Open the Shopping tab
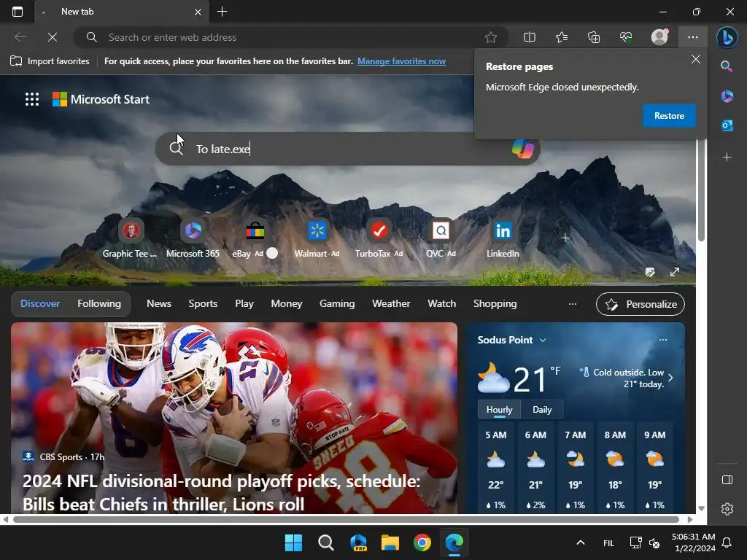Image resolution: width=747 pixels, height=560 pixels. (495, 304)
